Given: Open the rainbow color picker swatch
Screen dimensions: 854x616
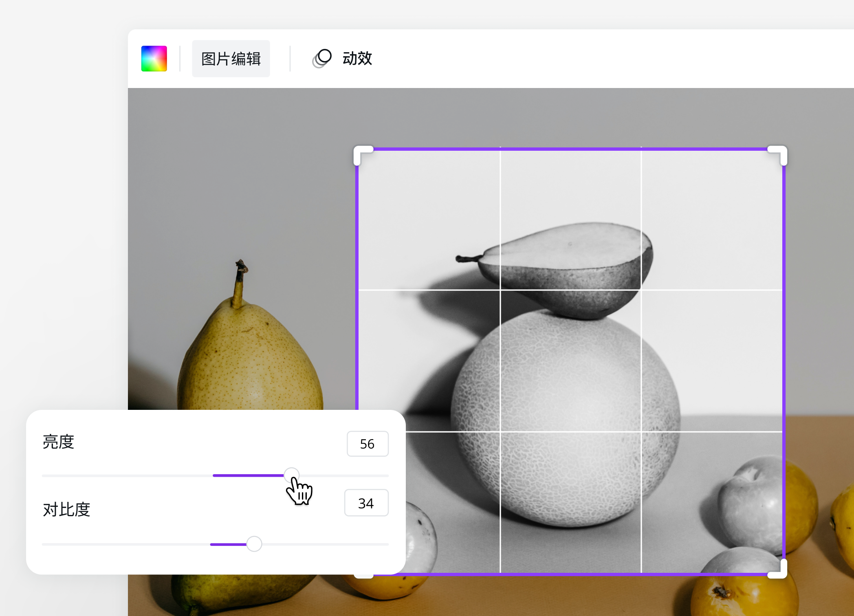Looking at the screenshot, I should tap(154, 59).
